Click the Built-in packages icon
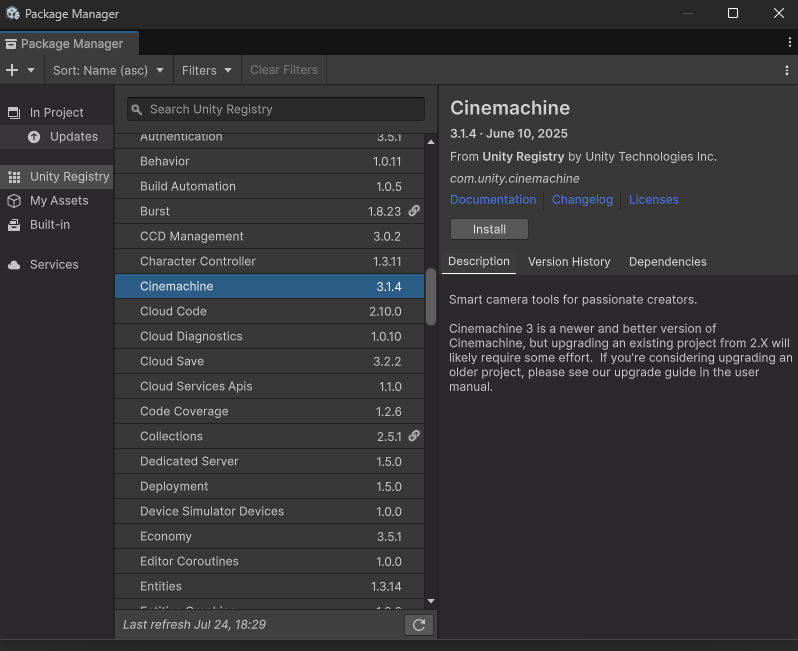 (x=14, y=225)
